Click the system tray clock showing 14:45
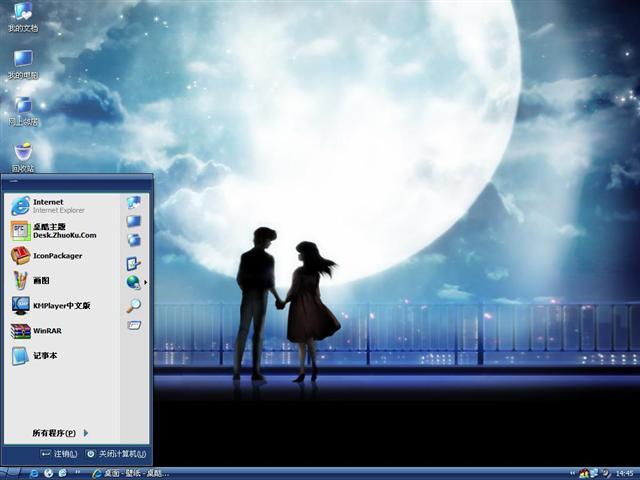 [625, 472]
